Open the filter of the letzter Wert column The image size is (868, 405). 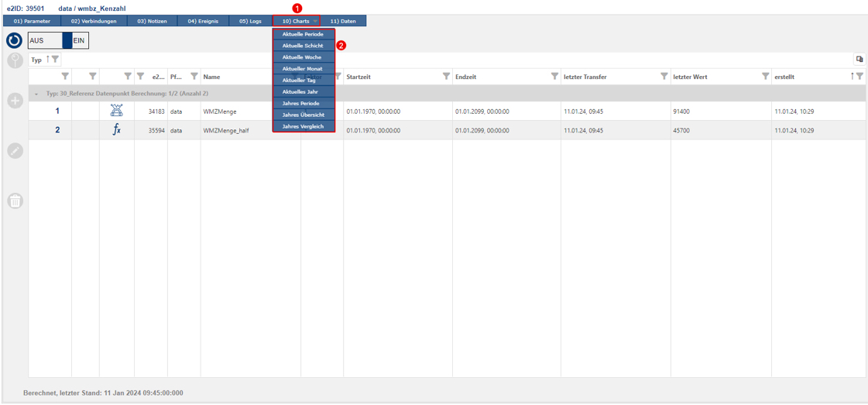coord(766,77)
